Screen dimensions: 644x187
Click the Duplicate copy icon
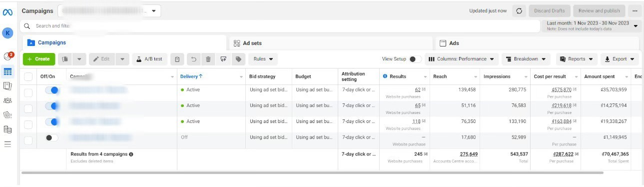65,59
